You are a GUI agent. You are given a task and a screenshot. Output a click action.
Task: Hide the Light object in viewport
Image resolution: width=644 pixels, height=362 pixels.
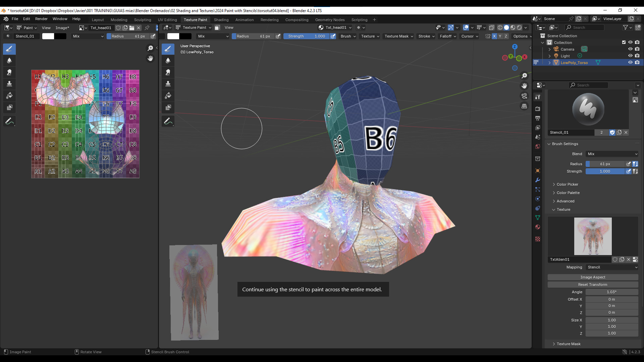tap(630, 56)
